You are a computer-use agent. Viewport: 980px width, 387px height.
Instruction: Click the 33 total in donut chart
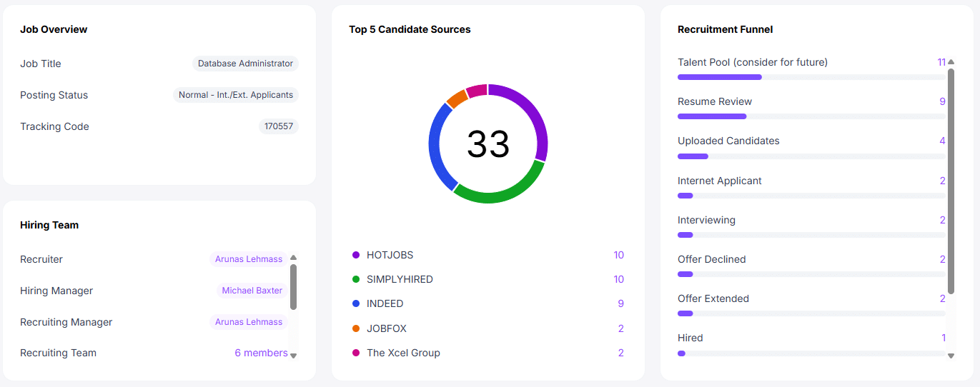pyautogui.click(x=488, y=144)
